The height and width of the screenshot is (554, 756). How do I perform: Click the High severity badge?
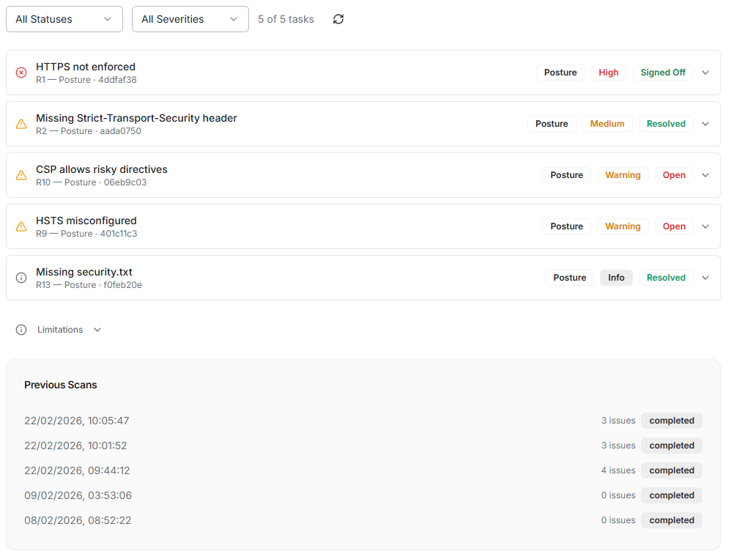(x=608, y=73)
